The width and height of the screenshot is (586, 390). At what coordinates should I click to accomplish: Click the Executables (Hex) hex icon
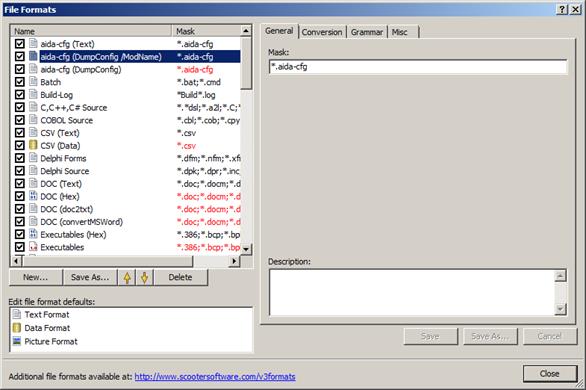[33, 234]
